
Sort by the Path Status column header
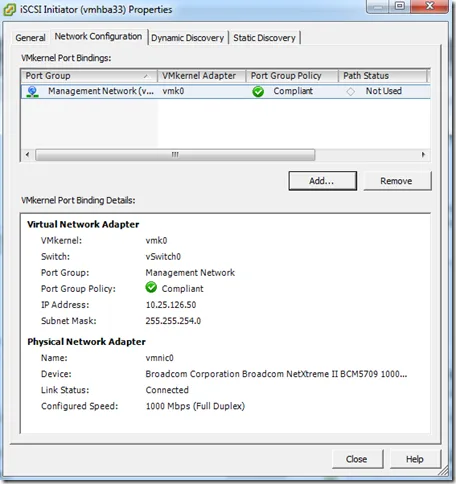point(383,76)
